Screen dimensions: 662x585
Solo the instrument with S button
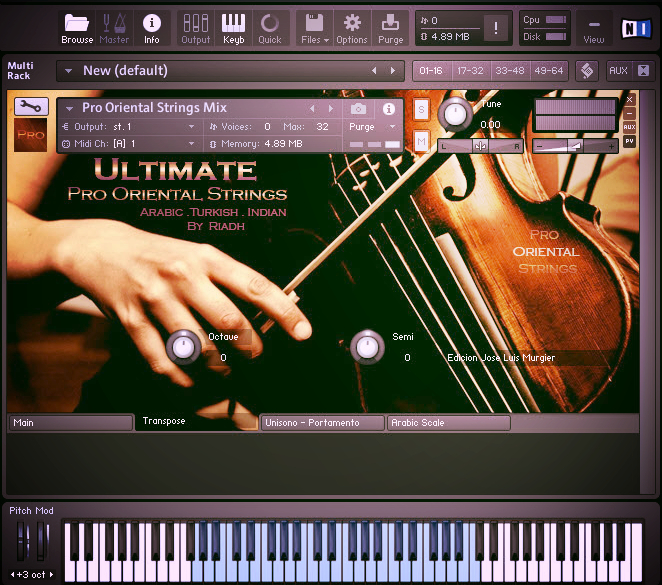coord(421,110)
